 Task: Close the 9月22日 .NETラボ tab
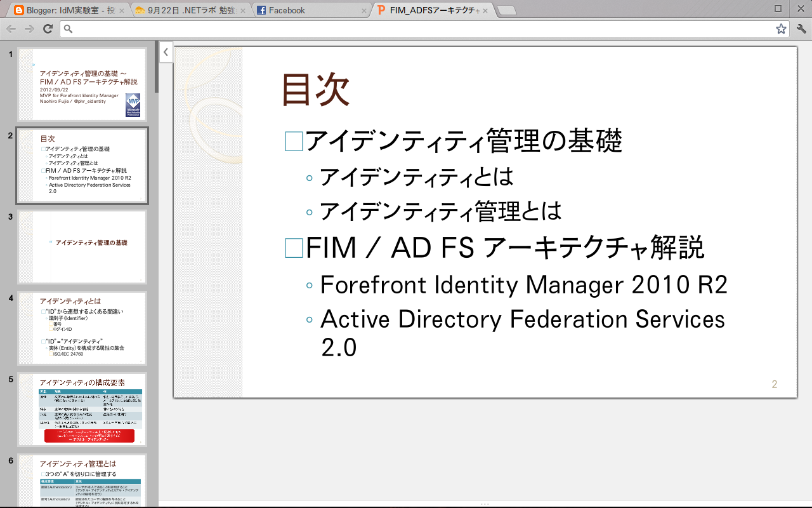[242, 10]
